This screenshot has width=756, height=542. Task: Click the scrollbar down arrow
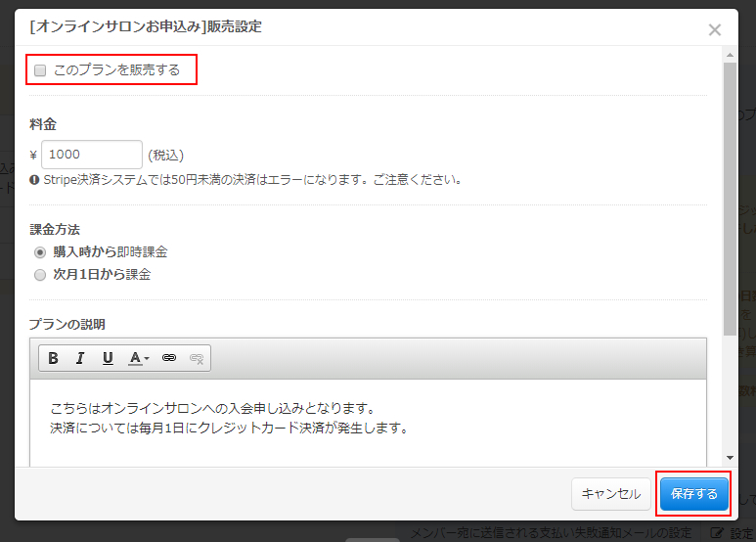730,457
